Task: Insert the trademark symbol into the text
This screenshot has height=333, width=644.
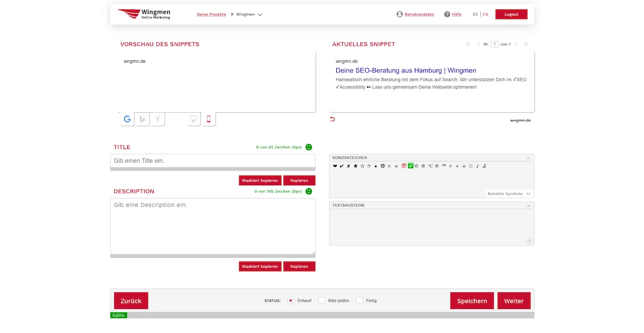Action: point(444,165)
